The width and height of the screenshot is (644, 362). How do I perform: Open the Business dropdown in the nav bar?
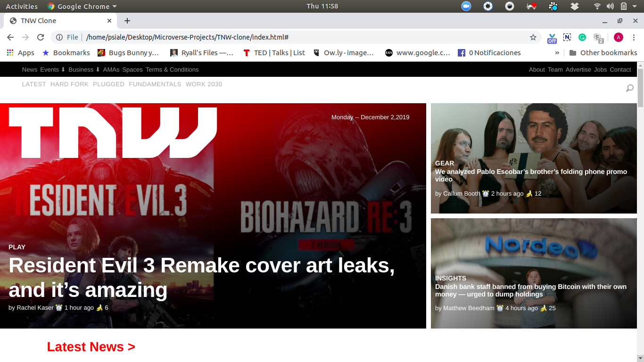[84, 69]
